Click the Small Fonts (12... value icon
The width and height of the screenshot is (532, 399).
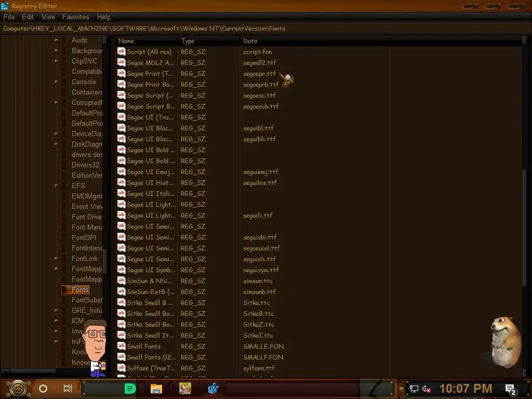pyautogui.click(x=121, y=357)
